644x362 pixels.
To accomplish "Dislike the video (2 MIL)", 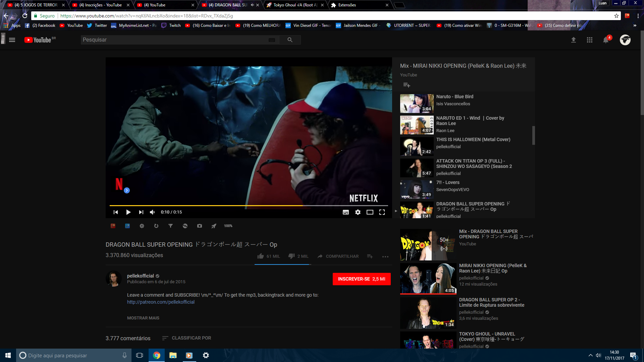I will tap(298, 256).
